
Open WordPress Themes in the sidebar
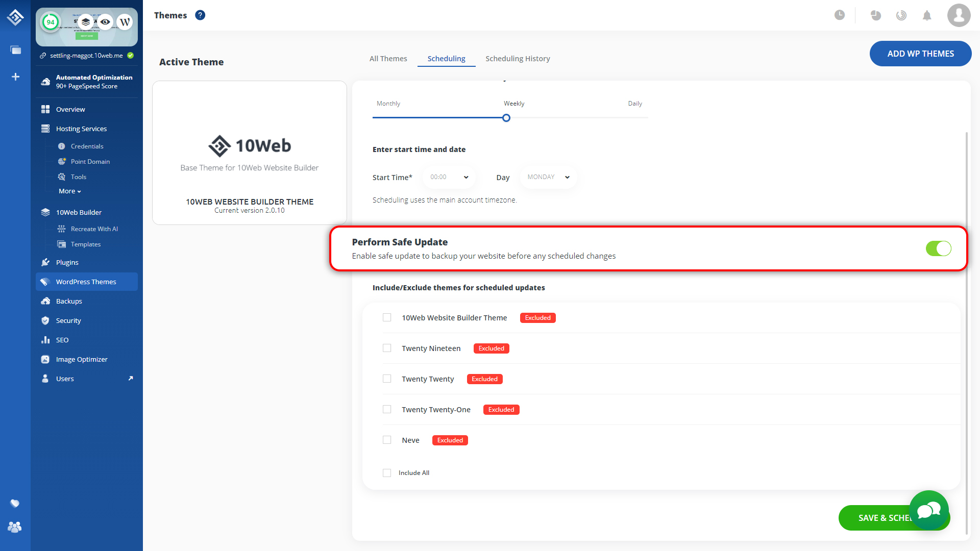point(87,282)
